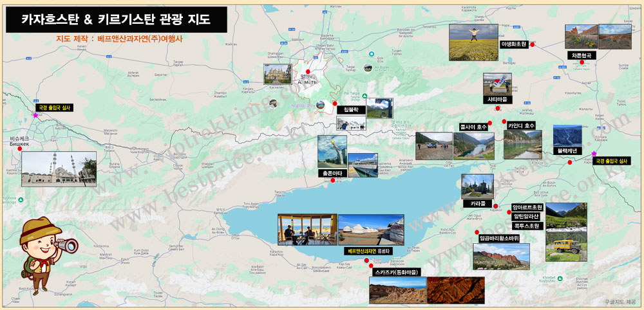The image size is (644, 310).
Task: Click the 콜사이 호수 label
Action: [473, 127]
